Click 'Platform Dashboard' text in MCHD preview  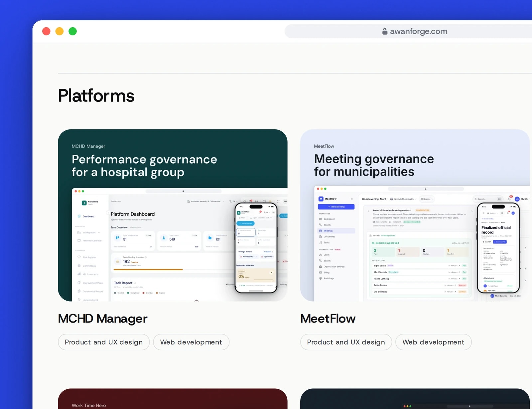133,214
